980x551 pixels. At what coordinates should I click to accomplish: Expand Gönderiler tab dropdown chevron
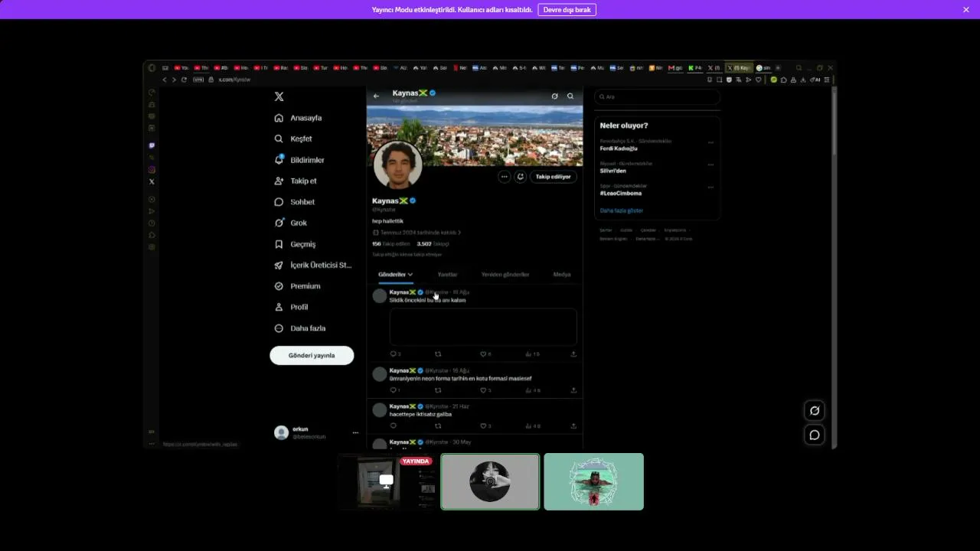(x=410, y=275)
